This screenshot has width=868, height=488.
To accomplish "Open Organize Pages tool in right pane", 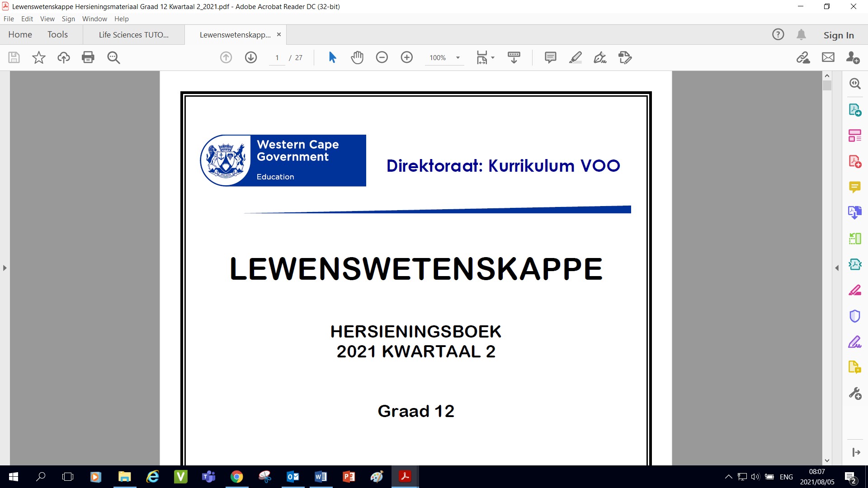I will coord(855,238).
